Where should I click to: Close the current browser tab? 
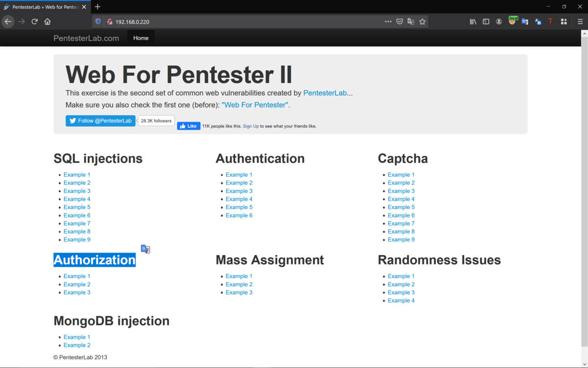[84, 7]
